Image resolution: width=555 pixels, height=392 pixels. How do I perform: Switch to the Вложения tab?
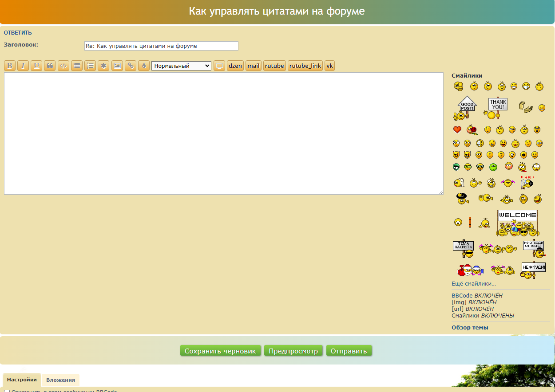point(60,380)
